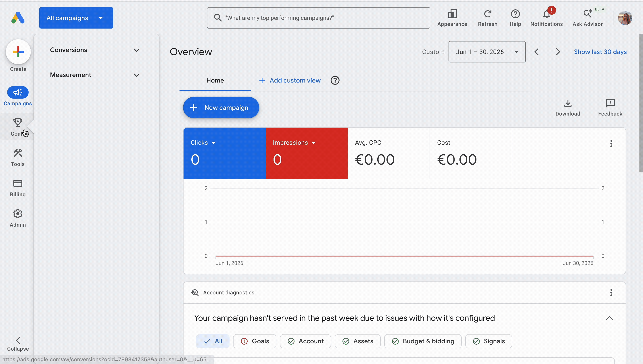Click the Account diagnostics title

pyautogui.click(x=228, y=292)
